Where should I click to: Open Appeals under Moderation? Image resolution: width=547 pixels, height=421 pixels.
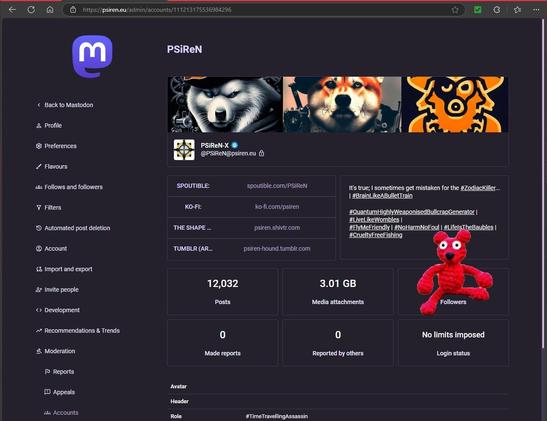click(x=60, y=392)
